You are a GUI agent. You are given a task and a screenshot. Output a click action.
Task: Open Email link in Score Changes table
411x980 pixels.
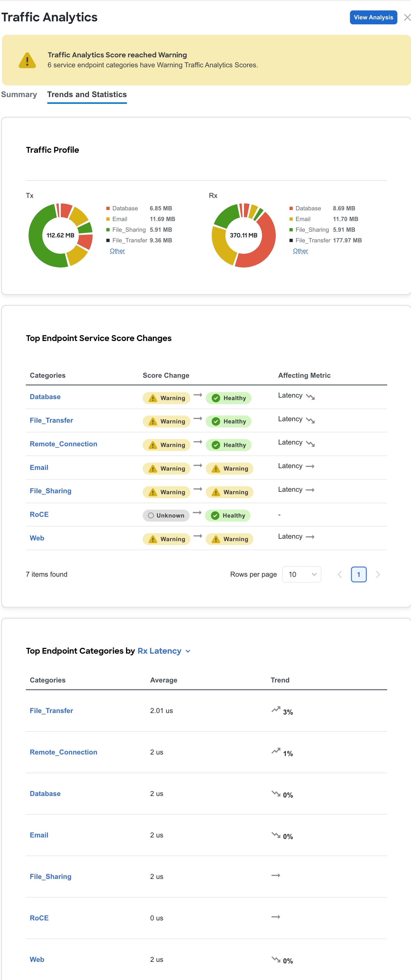(39, 467)
